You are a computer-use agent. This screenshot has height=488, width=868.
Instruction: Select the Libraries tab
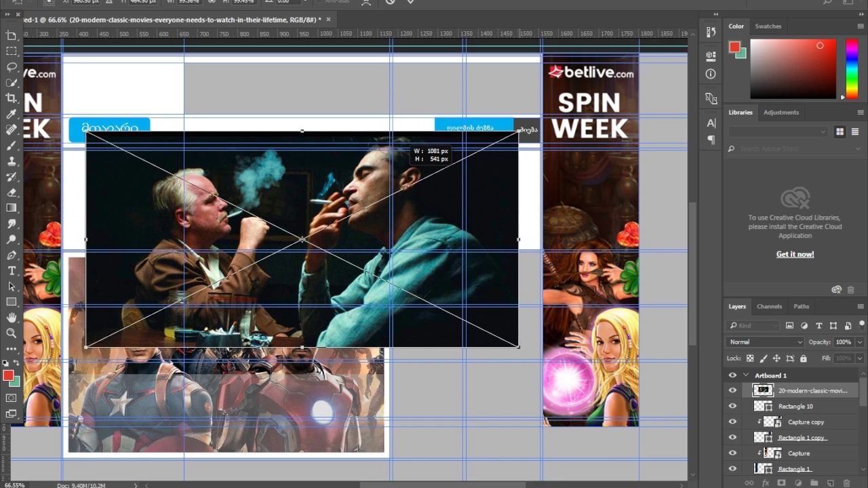click(x=741, y=113)
